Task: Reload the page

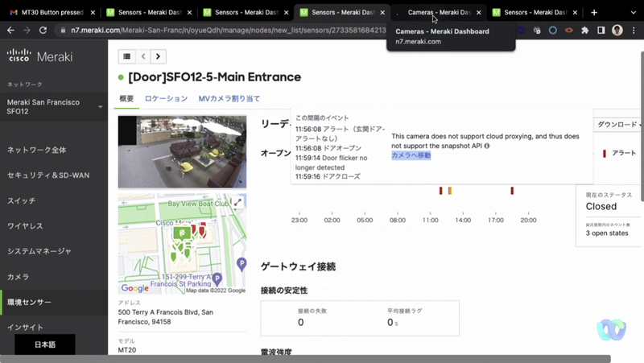Action: [x=43, y=31]
